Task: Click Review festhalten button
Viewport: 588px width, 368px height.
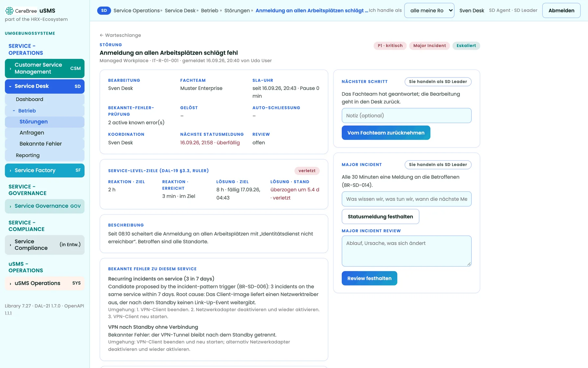Action: [369, 278]
